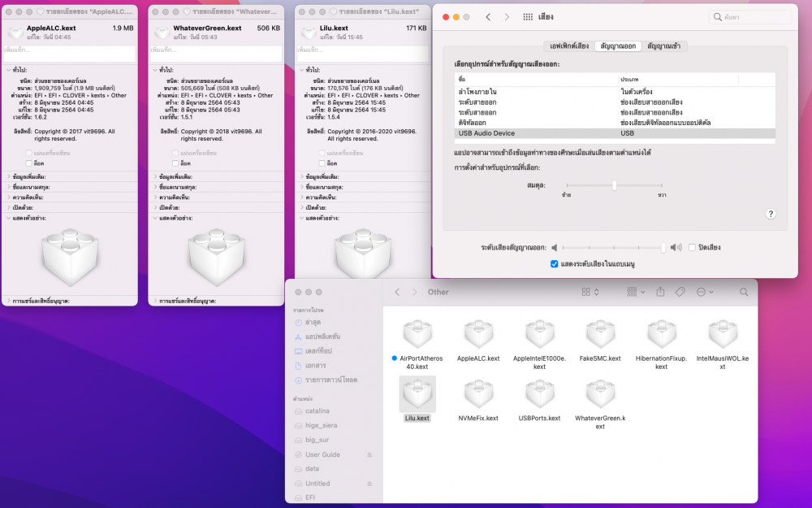Toggle the Locked checkbox in WhateverGreen.kext info
Image resolution: width=812 pixels, height=508 pixels.
[x=175, y=163]
